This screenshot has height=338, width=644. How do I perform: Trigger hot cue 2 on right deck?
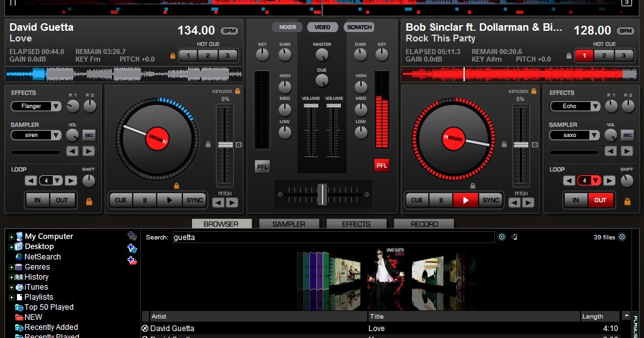pyautogui.click(x=604, y=56)
